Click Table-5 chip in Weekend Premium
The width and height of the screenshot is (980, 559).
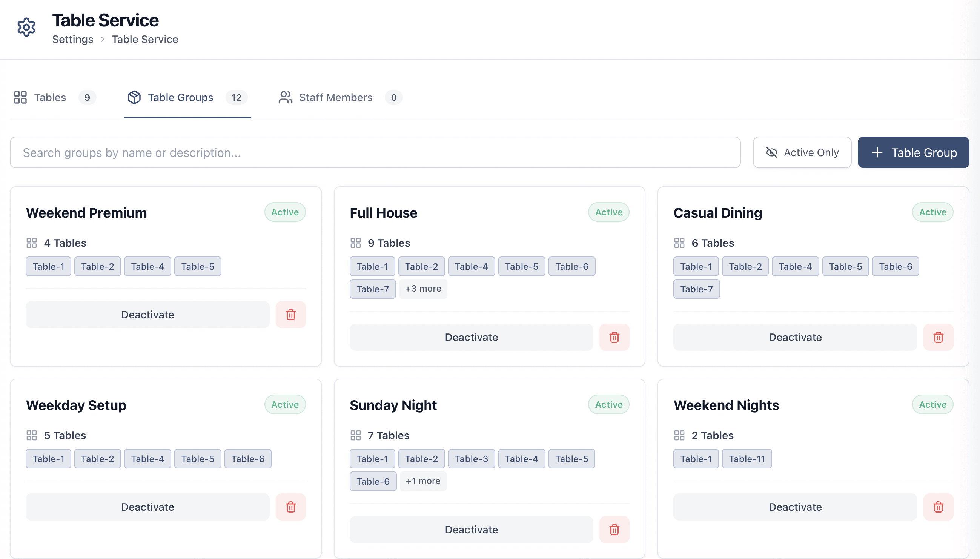[198, 266]
